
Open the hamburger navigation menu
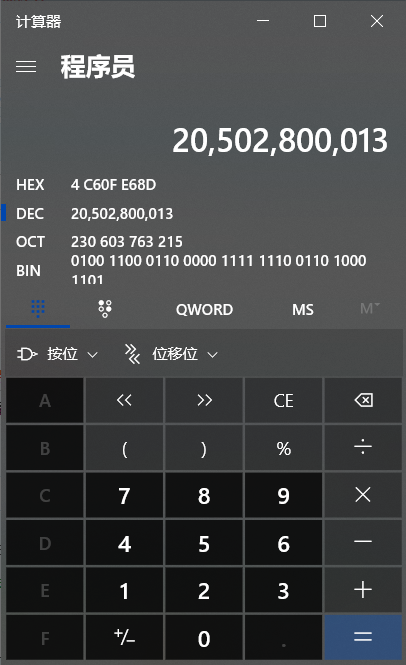pyautogui.click(x=26, y=67)
